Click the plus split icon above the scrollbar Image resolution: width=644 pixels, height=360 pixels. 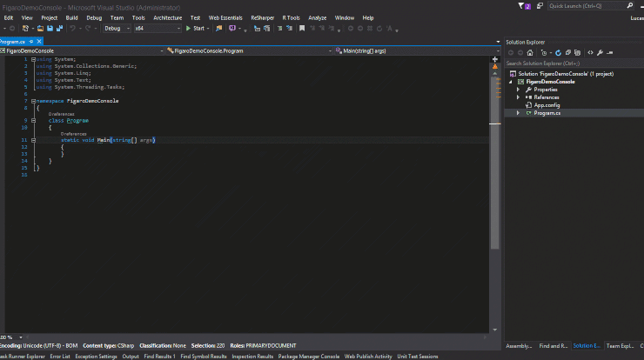tap(495, 59)
